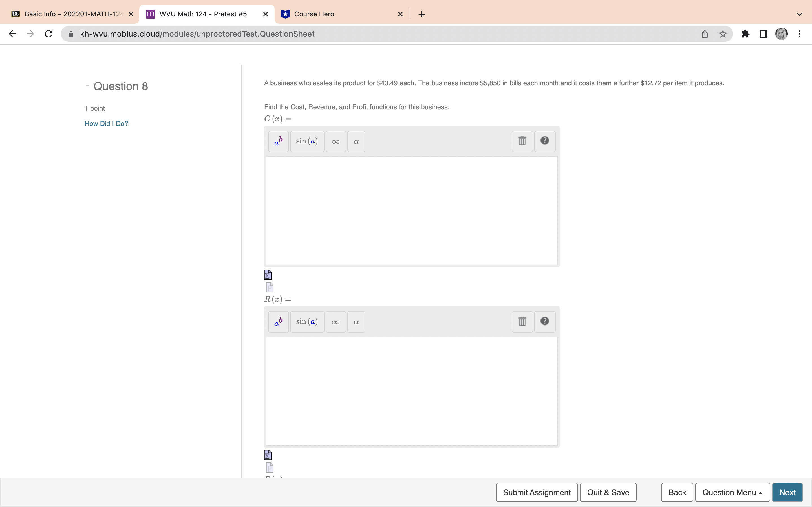Image resolution: width=812 pixels, height=507 pixels.
Task: Expand the Question Menu options
Action: tap(732, 492)
